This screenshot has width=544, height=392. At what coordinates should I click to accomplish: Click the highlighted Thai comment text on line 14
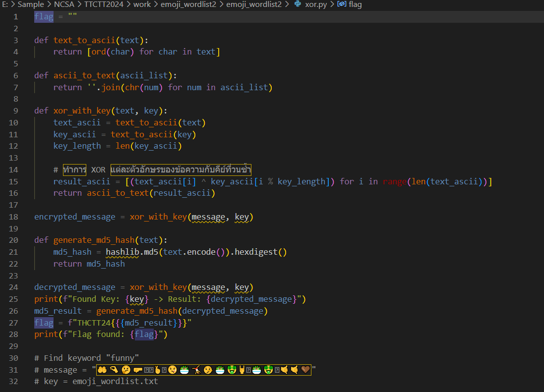tap(181, 169)
